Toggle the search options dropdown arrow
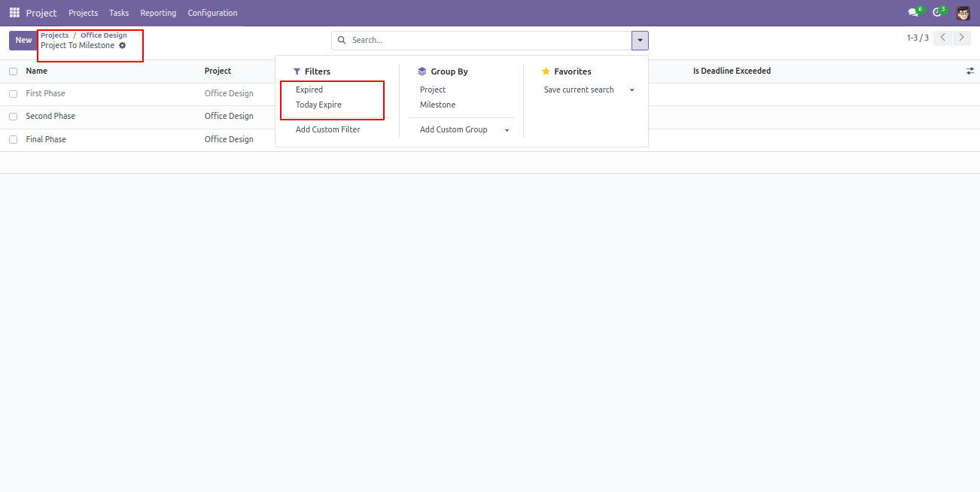This screenshot has width=980, height=492. 640,41
